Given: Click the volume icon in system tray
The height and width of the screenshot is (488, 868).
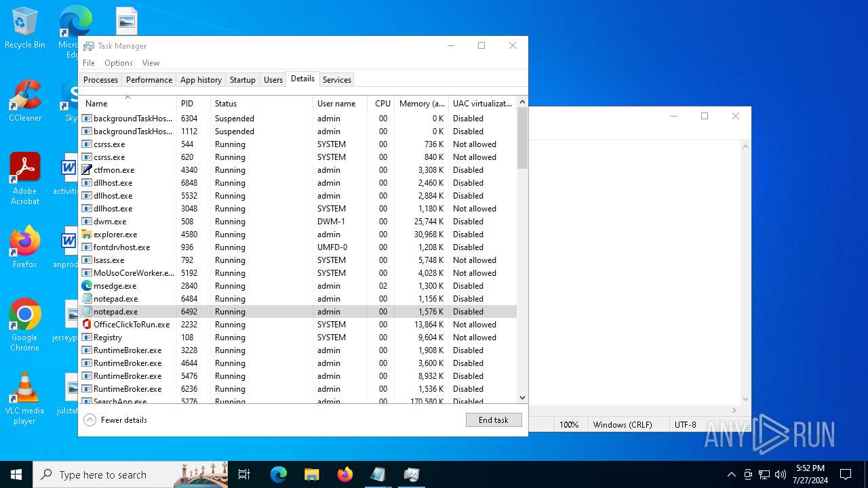Looking at the screenshot, I should click(781, 474).
